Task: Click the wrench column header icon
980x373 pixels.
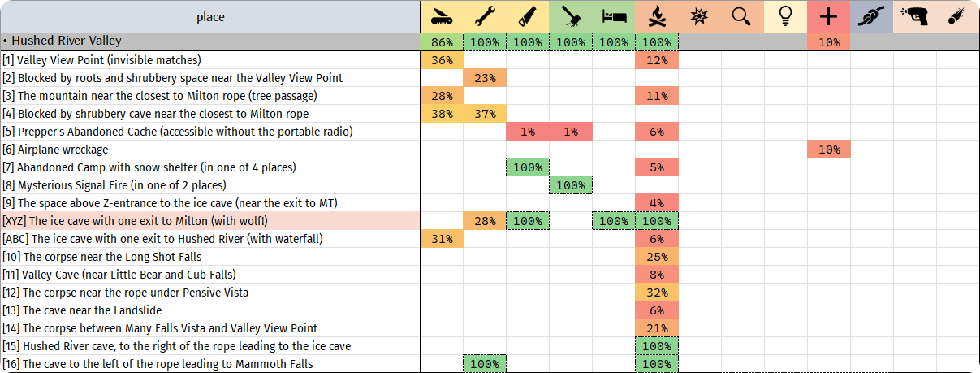Action: (485, 16)
